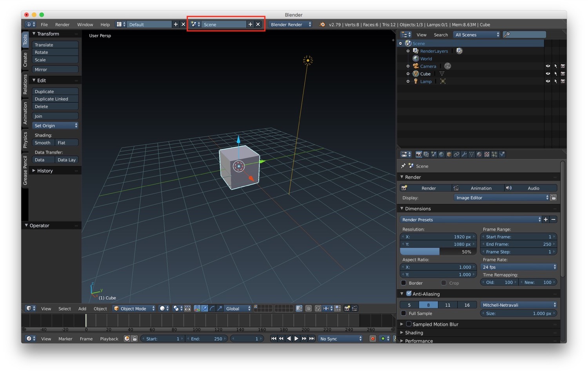Toggle the translate manipulator arrow icon

tap(204, 308)
